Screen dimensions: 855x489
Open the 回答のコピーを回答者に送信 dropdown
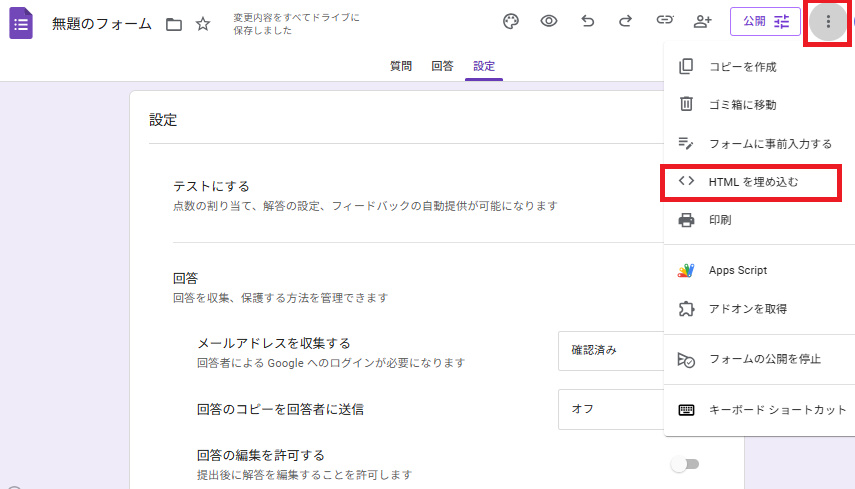(x=610, y=409)
